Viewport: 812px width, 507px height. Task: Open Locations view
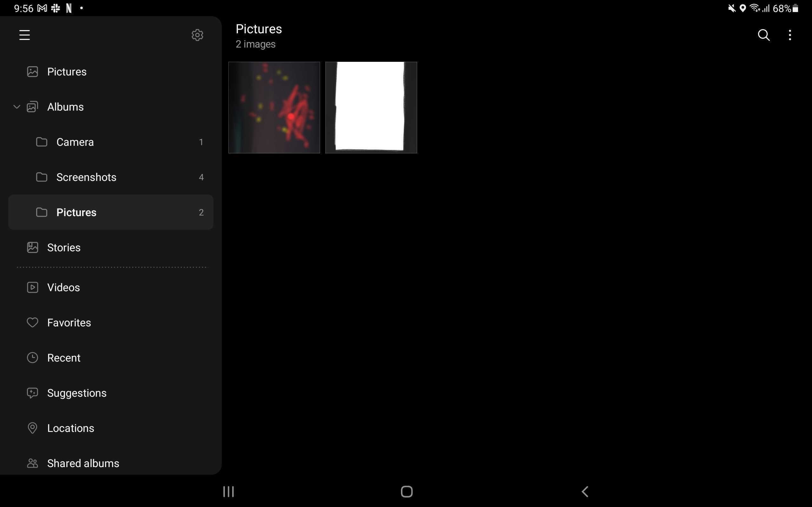tap(70, 428)
